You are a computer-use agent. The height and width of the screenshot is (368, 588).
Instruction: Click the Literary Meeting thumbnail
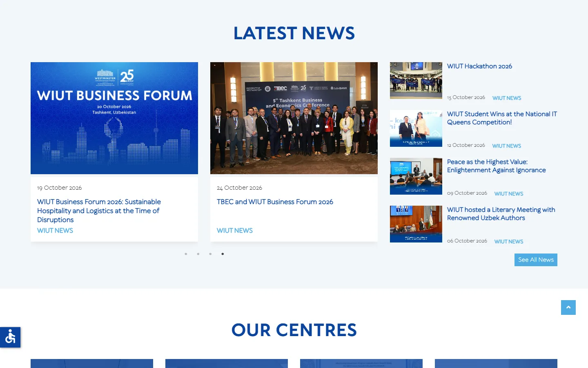click(416, 224)
